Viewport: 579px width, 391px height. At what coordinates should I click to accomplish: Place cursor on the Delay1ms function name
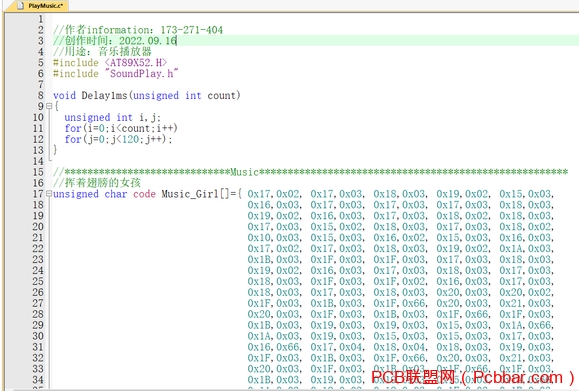(x=104, y=96)
